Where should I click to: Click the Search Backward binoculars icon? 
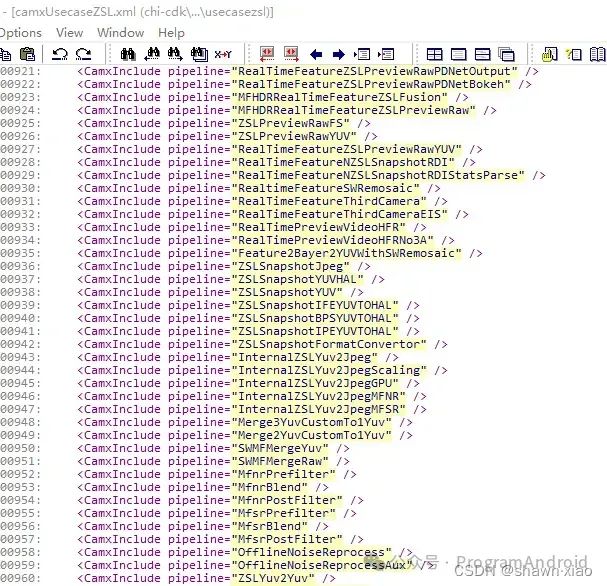pyautogui.click(x=152, y=54)
